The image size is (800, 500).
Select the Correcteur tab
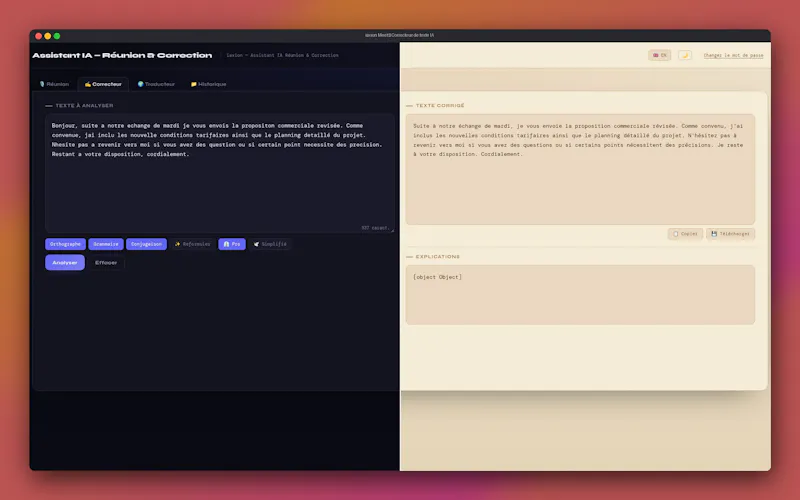[103, 84]
